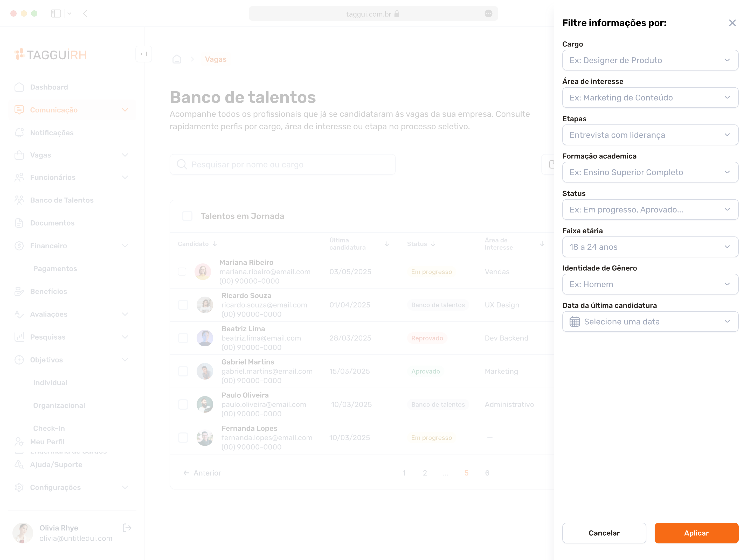Click the Documentos file icon

(19, 223)
